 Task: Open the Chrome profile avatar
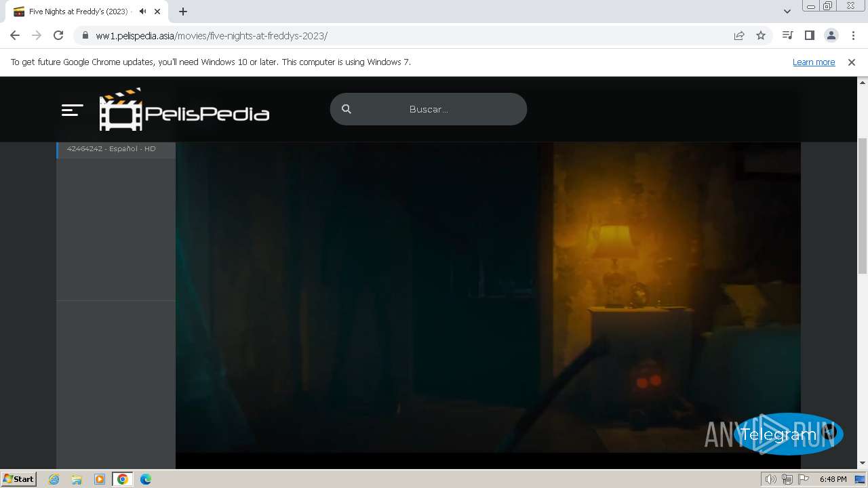click(831, 35)
